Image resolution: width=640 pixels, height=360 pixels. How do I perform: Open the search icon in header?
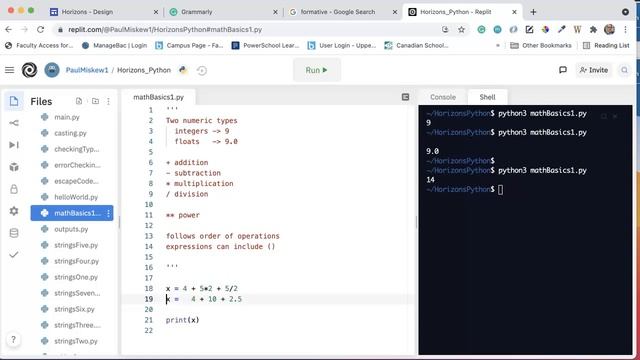click(624, 70)
